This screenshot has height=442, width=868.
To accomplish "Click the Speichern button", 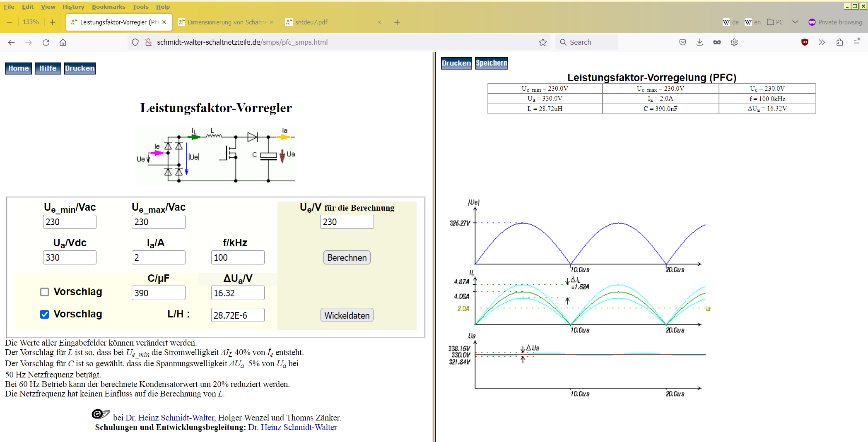I will pos(491,63).
